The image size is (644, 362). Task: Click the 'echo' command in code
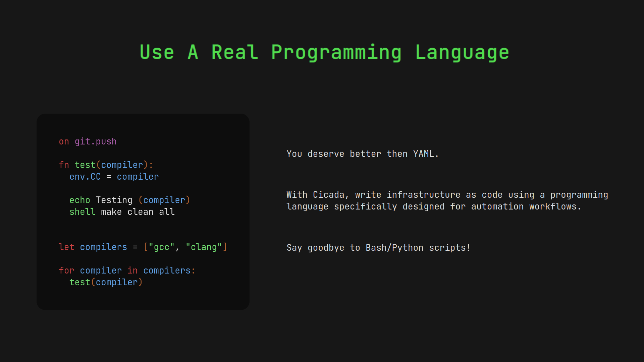tap(79, 200)
